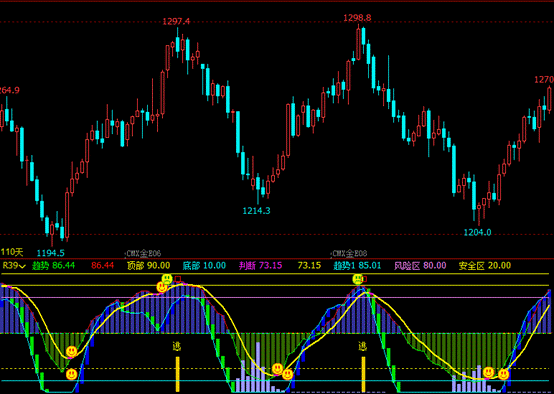Click the first 逃 signal marker

point(177,346)
